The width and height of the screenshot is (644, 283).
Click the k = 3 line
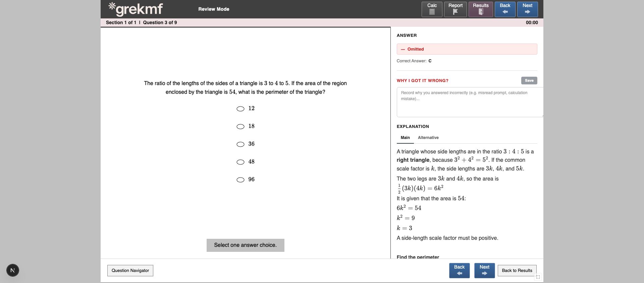[405, 228]
